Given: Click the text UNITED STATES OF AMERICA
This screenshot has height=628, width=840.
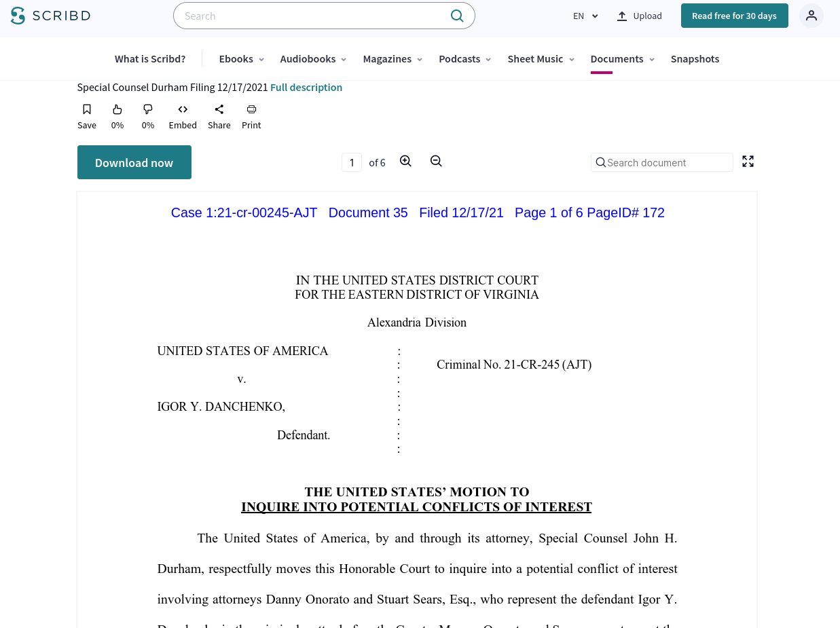Looking at the screenshot, I should [242, 351].
